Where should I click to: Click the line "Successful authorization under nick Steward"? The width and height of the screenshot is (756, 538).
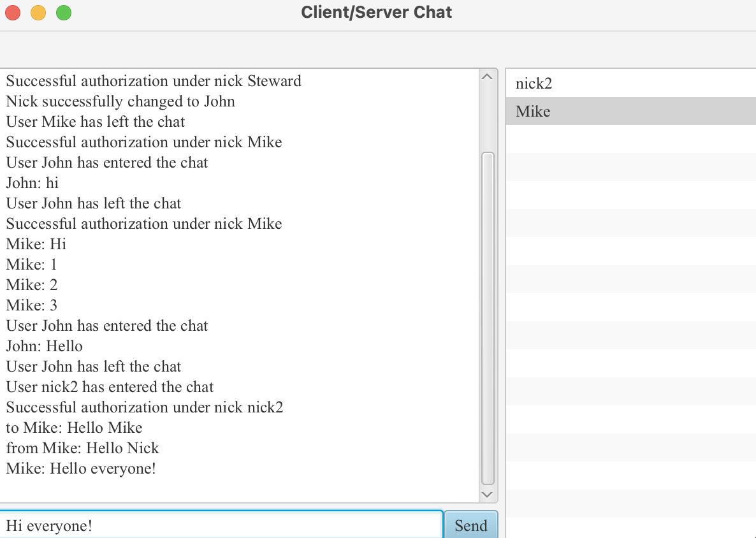point(154,81)
